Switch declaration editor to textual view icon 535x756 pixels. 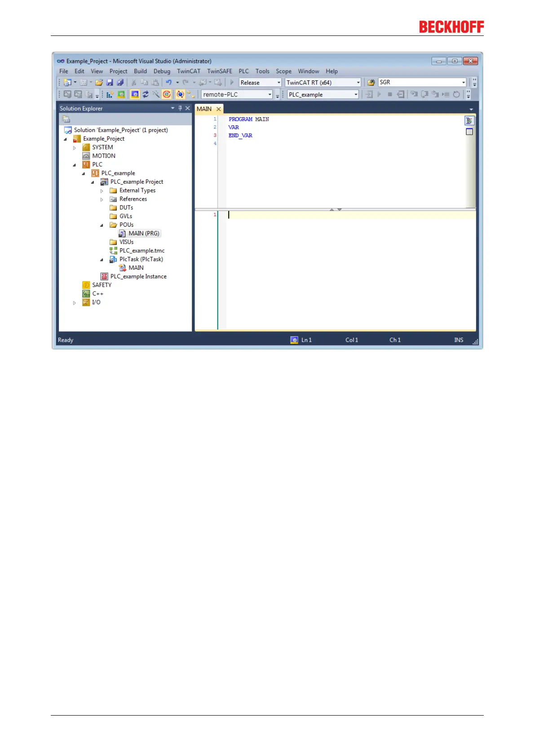(469, 121)
